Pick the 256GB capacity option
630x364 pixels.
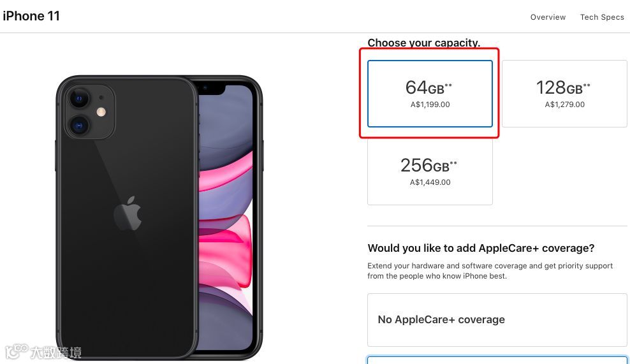(x=430, y=171)
